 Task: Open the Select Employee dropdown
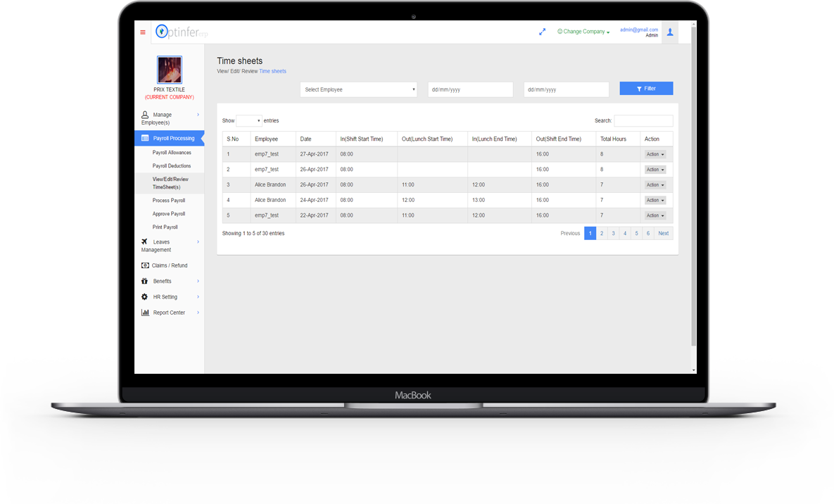[x=358, y=89]
